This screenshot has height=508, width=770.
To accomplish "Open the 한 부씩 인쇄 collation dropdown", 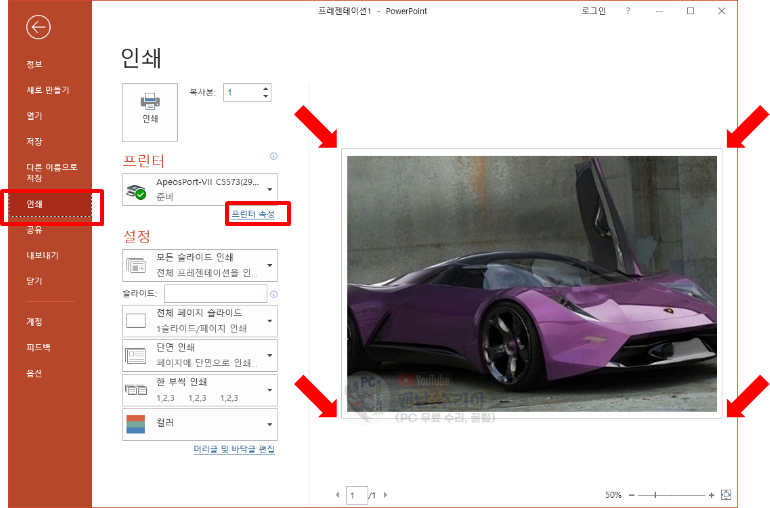I will pyautogui.click(x=200, y=390).
